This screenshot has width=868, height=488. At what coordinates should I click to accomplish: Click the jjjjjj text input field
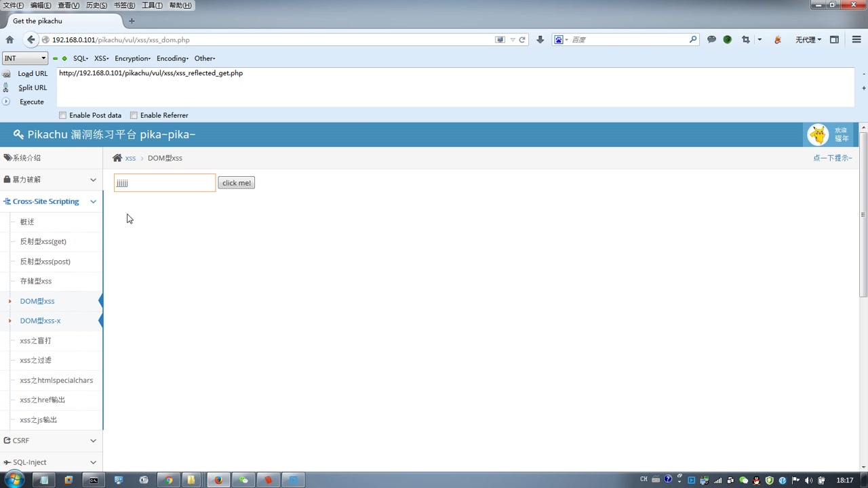tap(165, 183)
